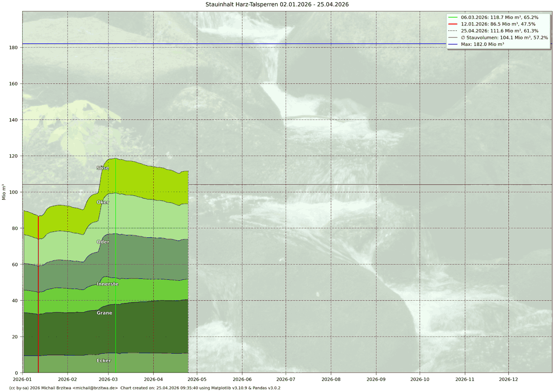The image size is (554, 392).
Task: Click the Ecker area label
Action: [x=104, y=361]
